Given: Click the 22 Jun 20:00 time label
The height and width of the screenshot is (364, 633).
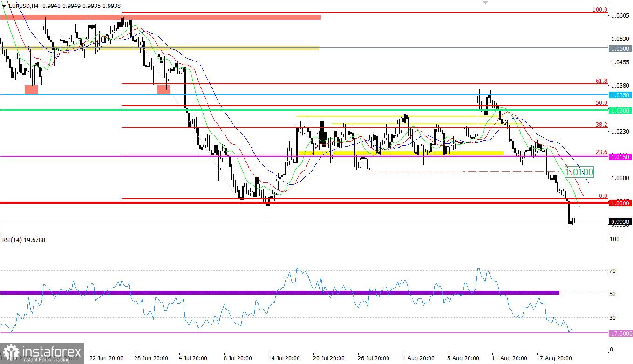Looking at the screenshot, I should [x=106, y=358].
